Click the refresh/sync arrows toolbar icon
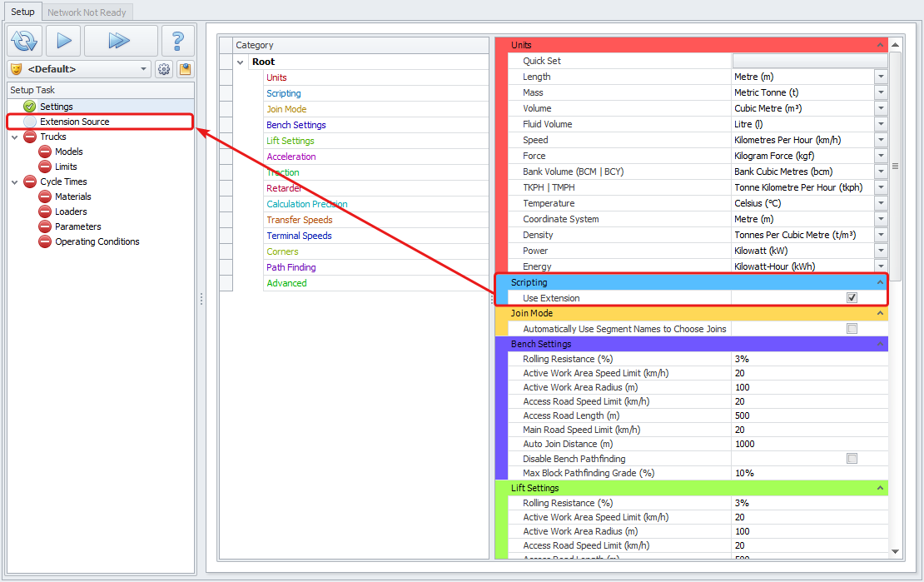The image size is (924, 582). pyautogui.click(x=25, y=41)
